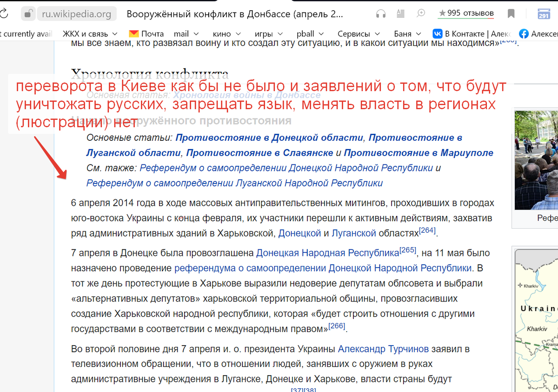Click Донецкой link in first paragraph

click(x=299, y=233)
